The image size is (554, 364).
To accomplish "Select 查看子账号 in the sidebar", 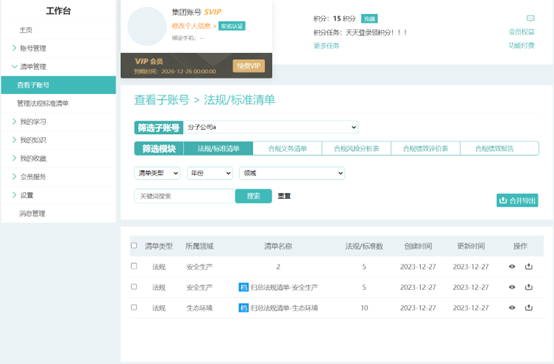I will click(58, 85).
